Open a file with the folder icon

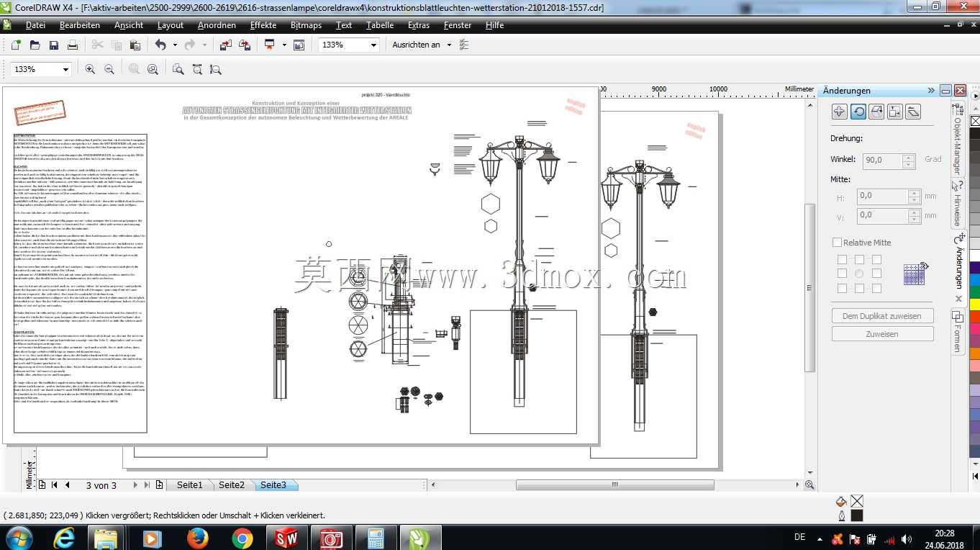(x=35, y=45)
